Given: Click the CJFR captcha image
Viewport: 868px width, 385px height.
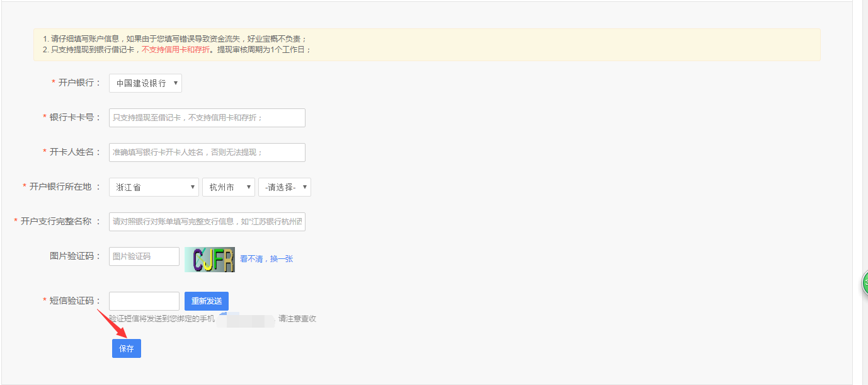Looking at the screenshot, I should (x=210, y=260).
